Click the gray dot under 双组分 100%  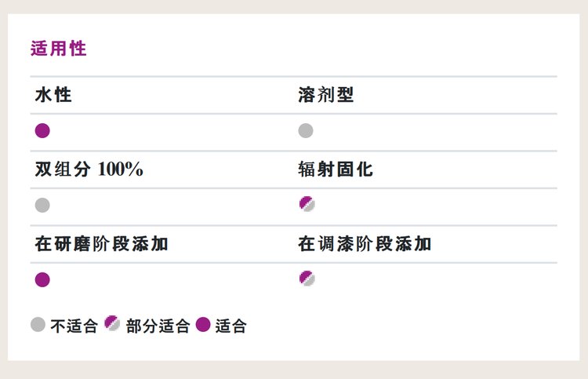(42, 205)
